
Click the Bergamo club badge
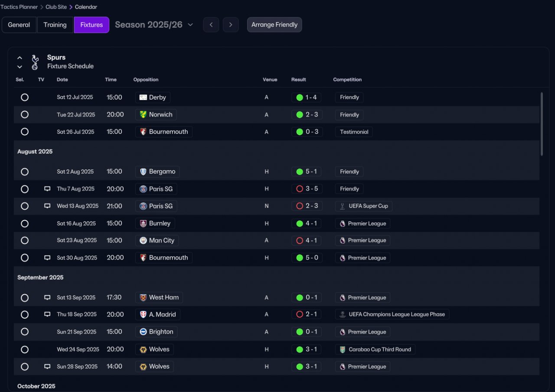[x=143, y=172]
